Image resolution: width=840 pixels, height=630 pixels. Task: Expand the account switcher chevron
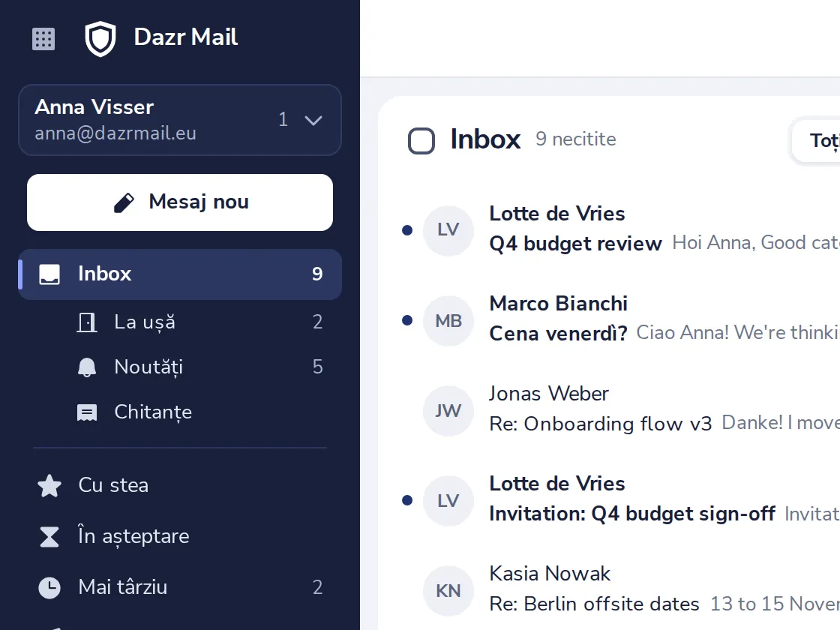click(313, 120)
